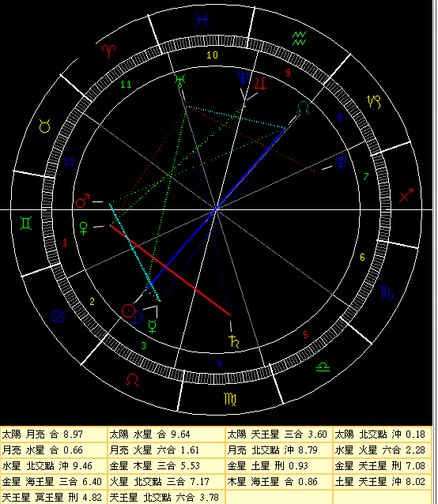Click the Sun glyph in house 2
This screenshot has height=504, width=438.
[129, 310]
